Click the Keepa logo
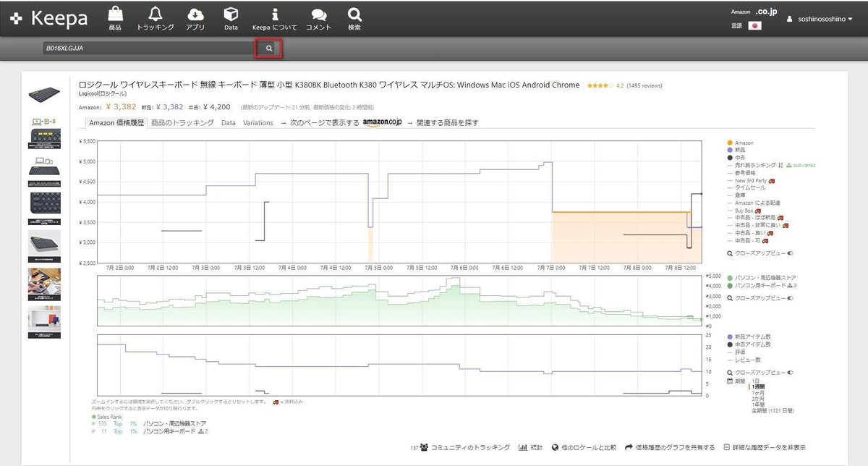Image resolution: width=868 pixels, height=466 pixels. click(49, 18)
